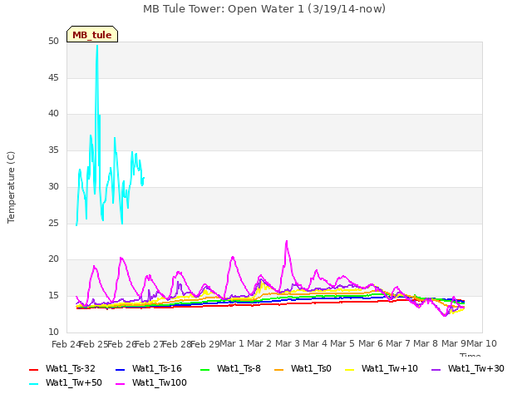Click the MB_tule label box
This screenshot has width=532, height=399.
(x=92, y=34)
